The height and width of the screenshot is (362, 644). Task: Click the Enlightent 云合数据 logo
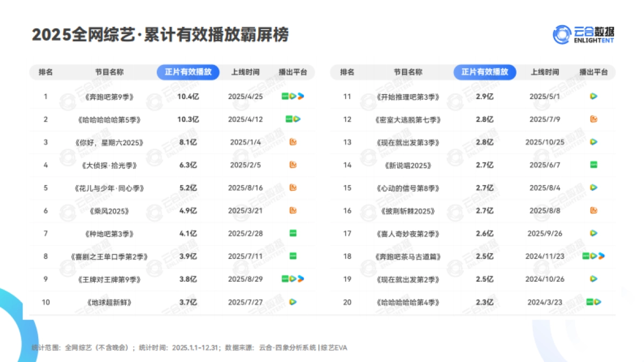(x=585, y=33)
